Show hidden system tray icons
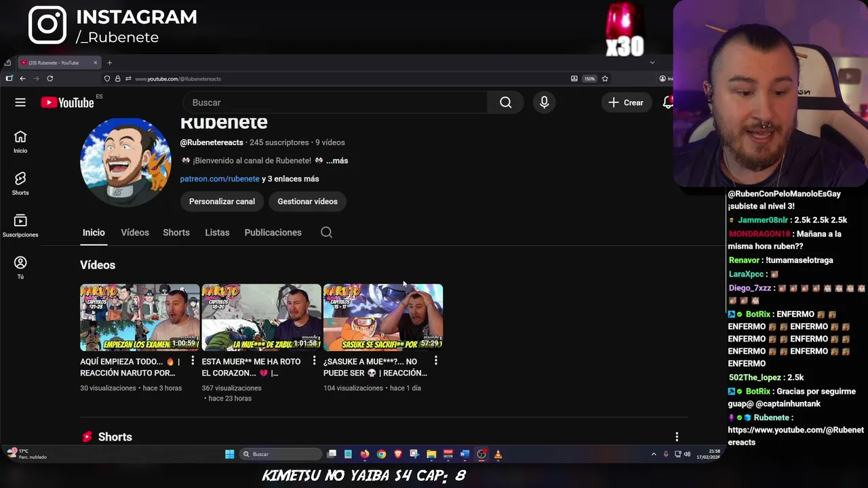The height and width of the screenshot is (488, 868). point(654,454)
